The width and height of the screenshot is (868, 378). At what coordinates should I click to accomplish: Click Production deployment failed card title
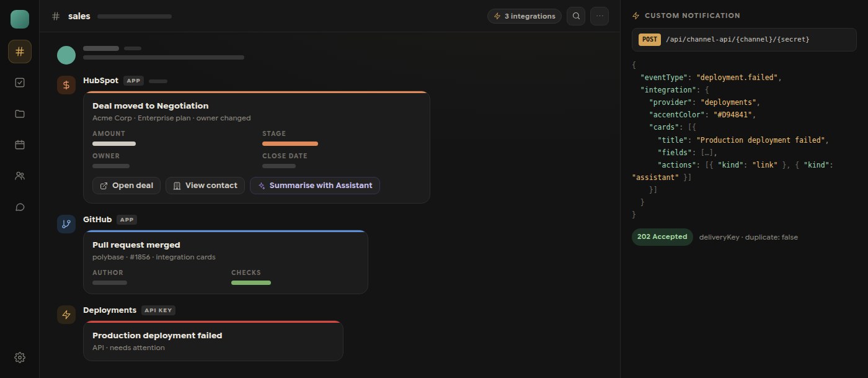(x=157, y=336)
